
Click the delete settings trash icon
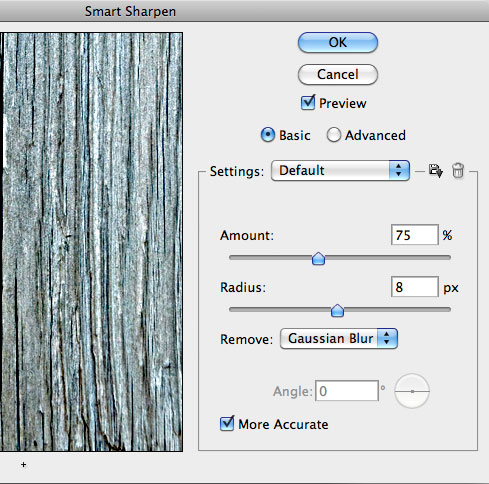pyautogui.click(x=458, y=170)
